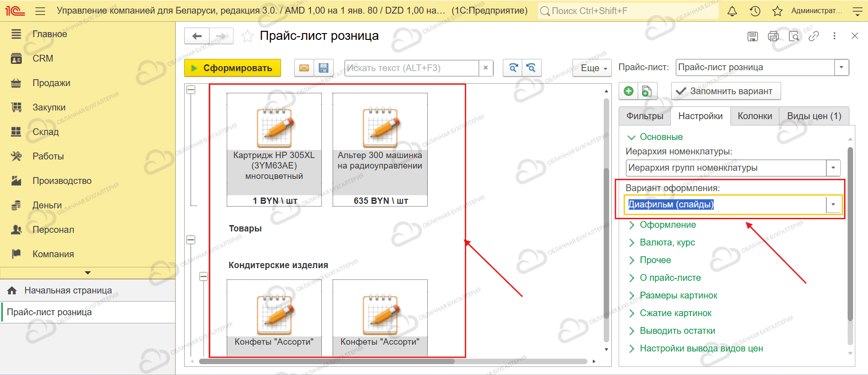Copy price list icon
Viewport: 868px width, 375px height.
coord(647,91)
